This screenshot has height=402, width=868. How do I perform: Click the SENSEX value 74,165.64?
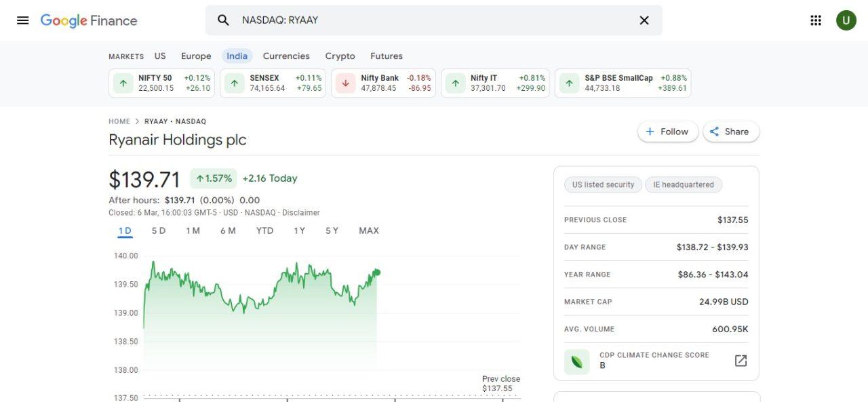pyautogui.click(x=267, y=88)
